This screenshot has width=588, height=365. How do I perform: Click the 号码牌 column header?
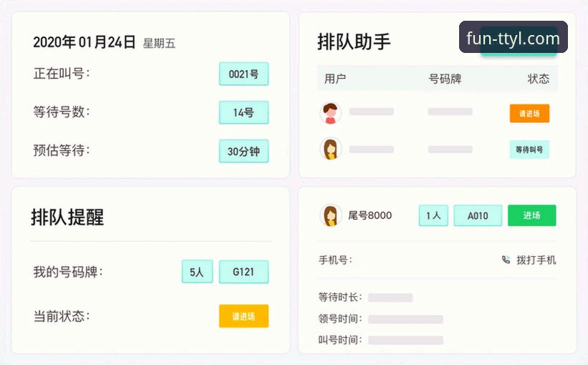click(445, 79)
